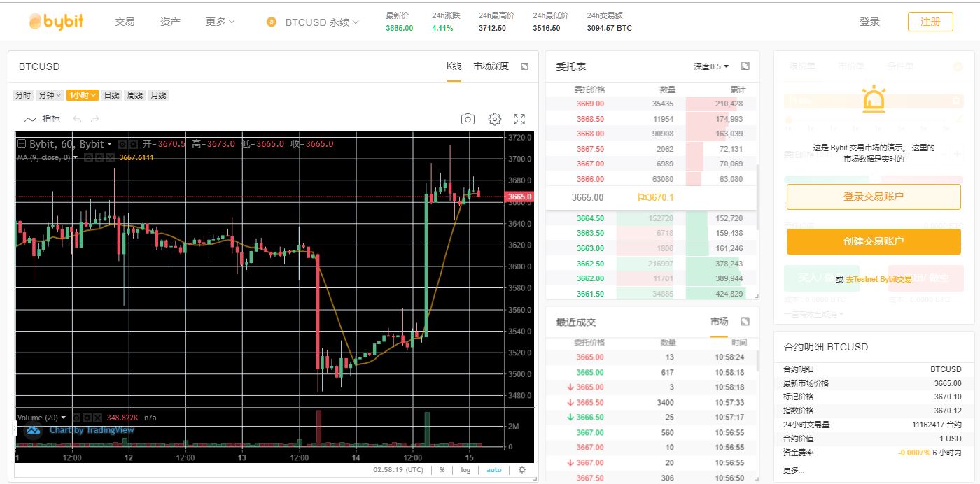The height and width of the screenshot is (484, 980).
Task: Click the undo arrow in chart toolbar
Action: 78,119
